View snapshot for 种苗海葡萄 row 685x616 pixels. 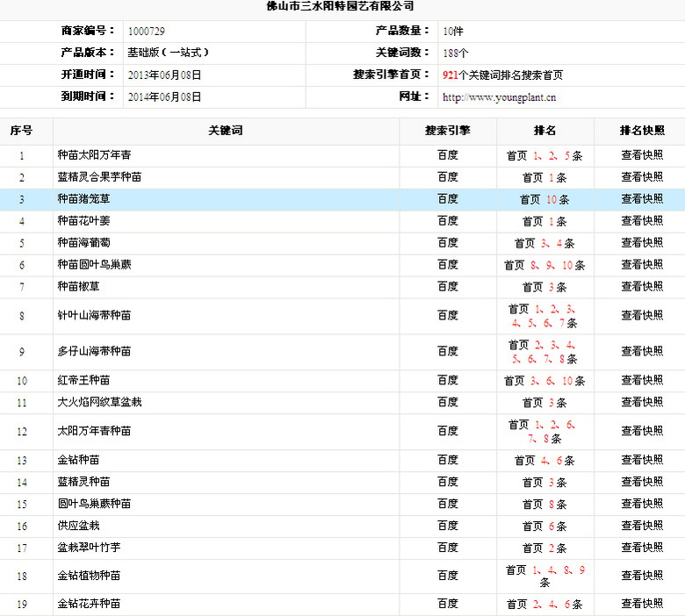coord(642,243)
